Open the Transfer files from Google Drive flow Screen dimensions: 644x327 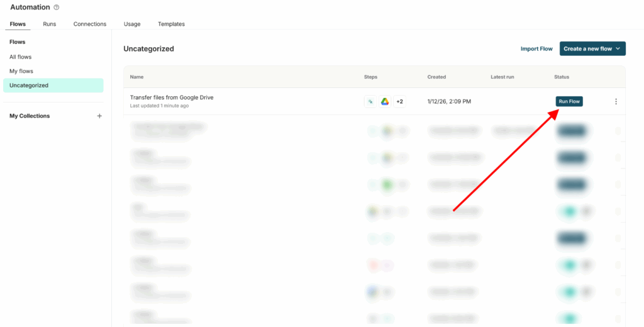pyautogui.click(x=172, y=97)
